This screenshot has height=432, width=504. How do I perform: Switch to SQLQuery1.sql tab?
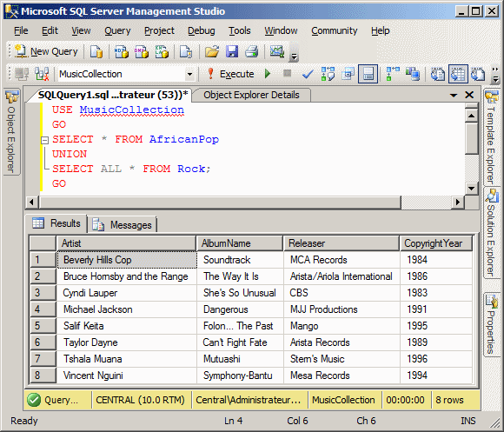tap(111, 95)
